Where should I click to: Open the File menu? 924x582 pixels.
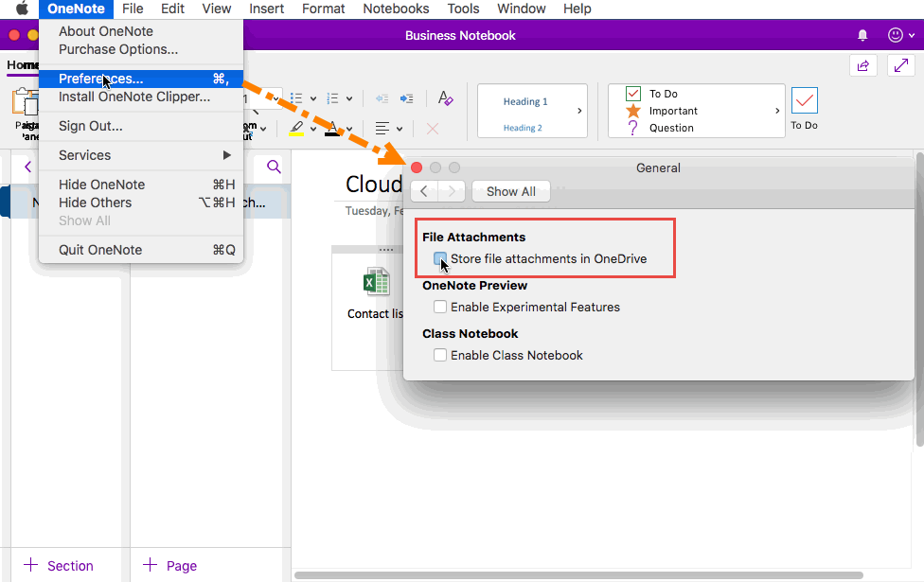tap(133, 9)
